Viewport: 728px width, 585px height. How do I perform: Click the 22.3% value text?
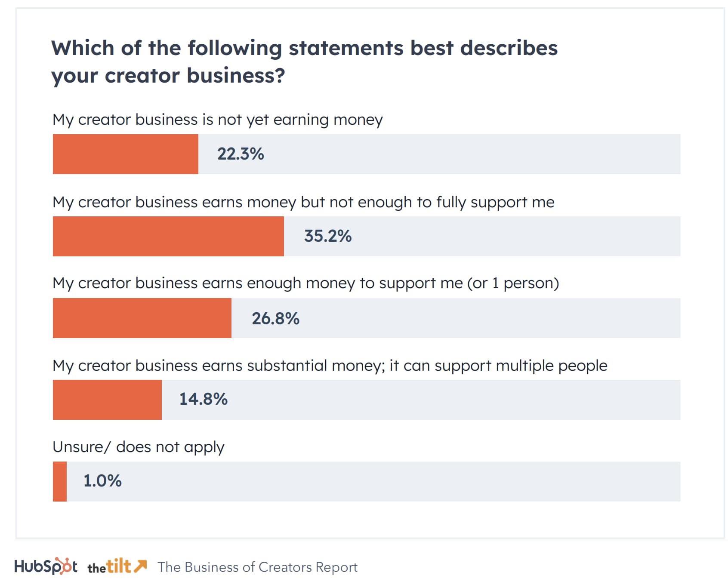tap(241, 154)
